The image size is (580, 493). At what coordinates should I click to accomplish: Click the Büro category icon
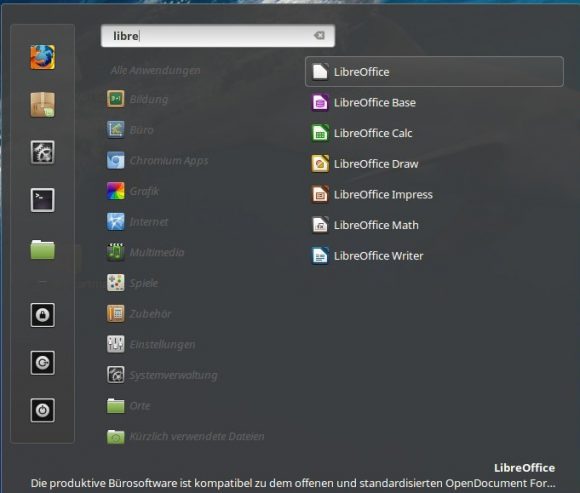coord(116,129)
